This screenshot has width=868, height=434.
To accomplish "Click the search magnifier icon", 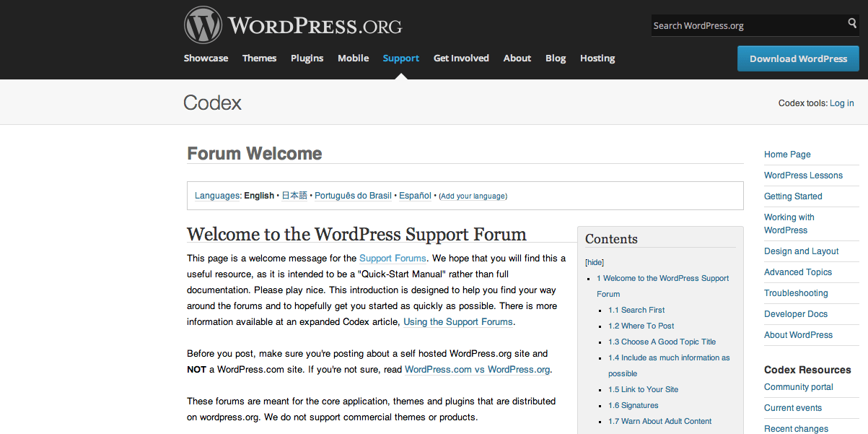I will pos(852,25).
